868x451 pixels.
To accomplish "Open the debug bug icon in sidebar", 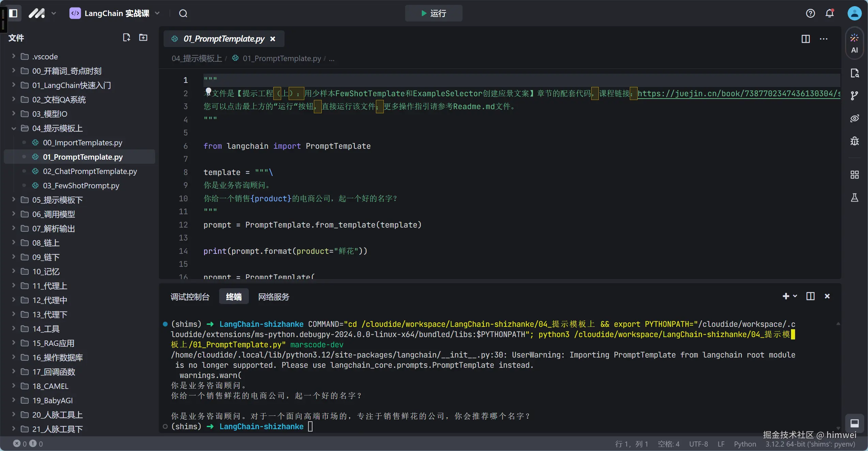I will pos(854,141).
